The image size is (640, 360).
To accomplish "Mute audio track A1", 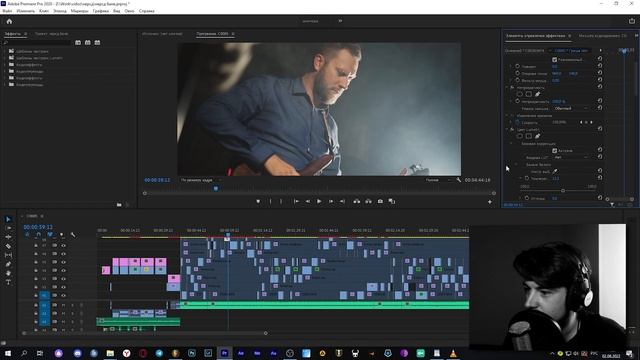I will coord(63,305).
